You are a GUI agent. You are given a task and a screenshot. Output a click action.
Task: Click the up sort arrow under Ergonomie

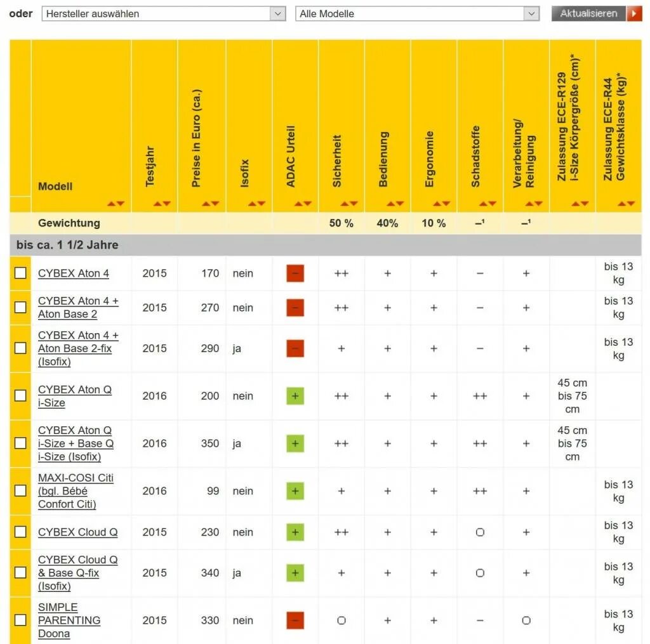(437, 204)
